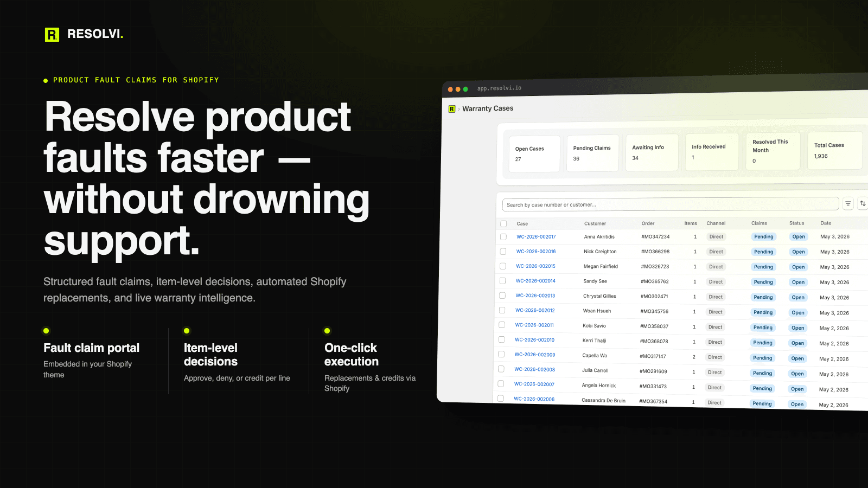Viewport: 868px width, 488px height.
Task: Click the sort arrows icon beside filter
Action: pos(863,203)
